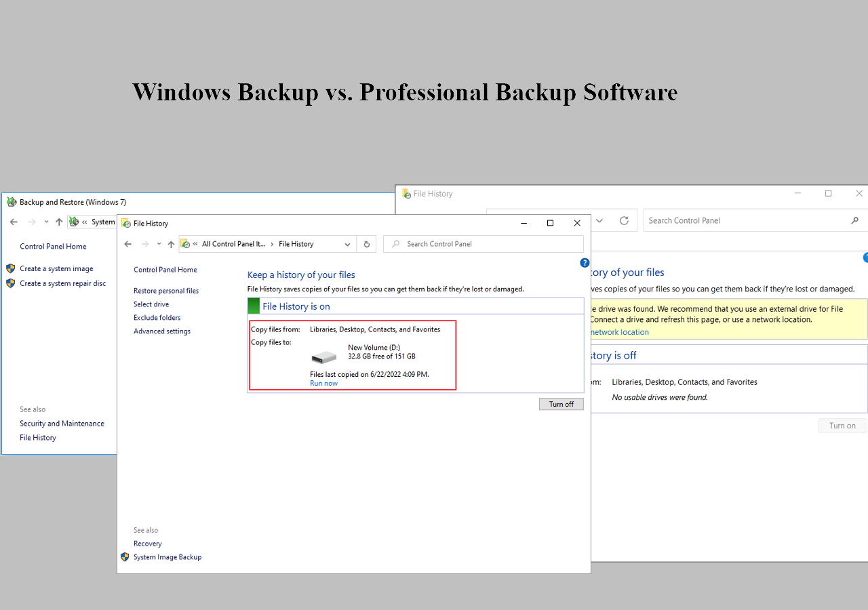Click the File History breadcrumb in the front address bar
Image resolution: width=868 pixels, height=610 pixels.
click(296, 244)
